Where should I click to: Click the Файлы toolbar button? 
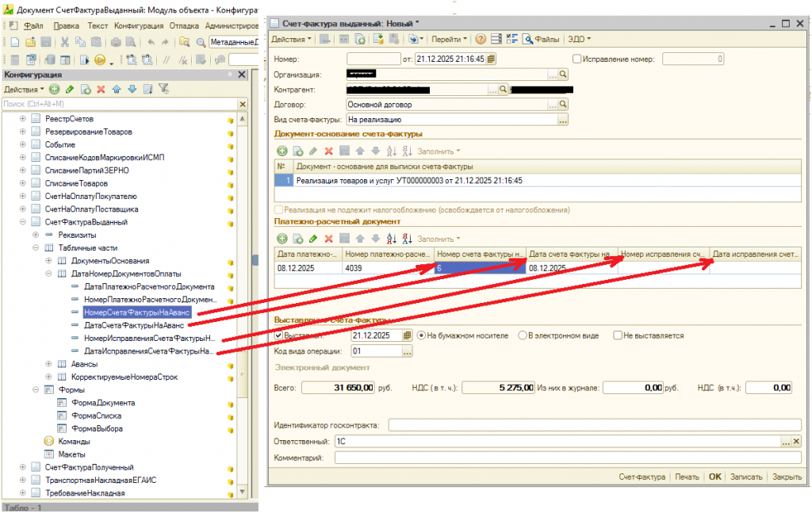coord(541,39)
